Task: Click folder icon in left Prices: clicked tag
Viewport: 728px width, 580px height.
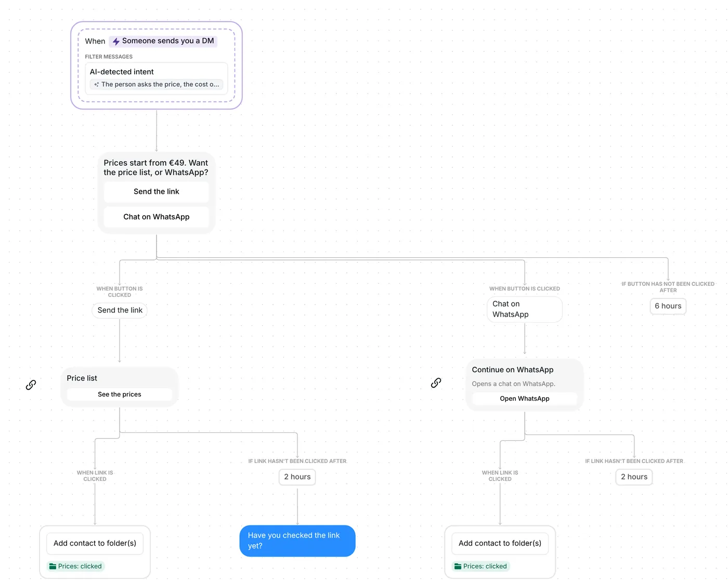Action: [x=53, y=566]
